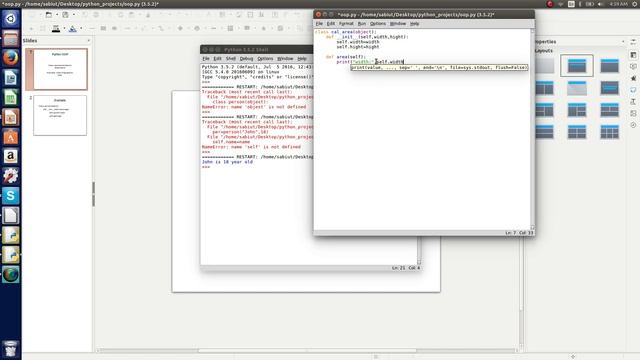This screenshot has height=360, width=640.
Task: Open Run menu in oop.py editor
Action: point(362,24)
